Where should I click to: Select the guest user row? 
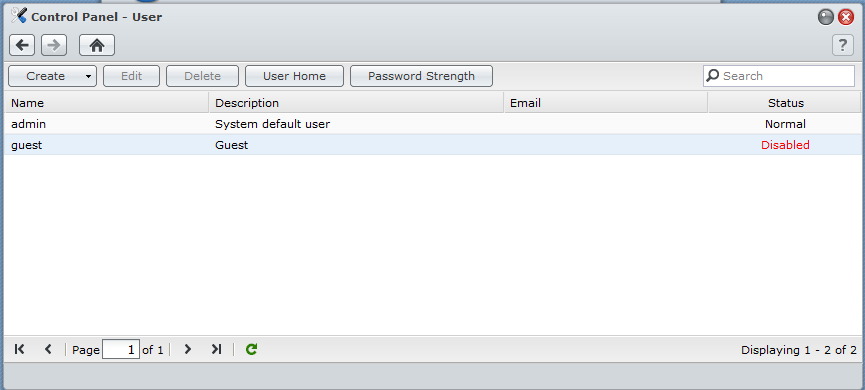(432, 145)
